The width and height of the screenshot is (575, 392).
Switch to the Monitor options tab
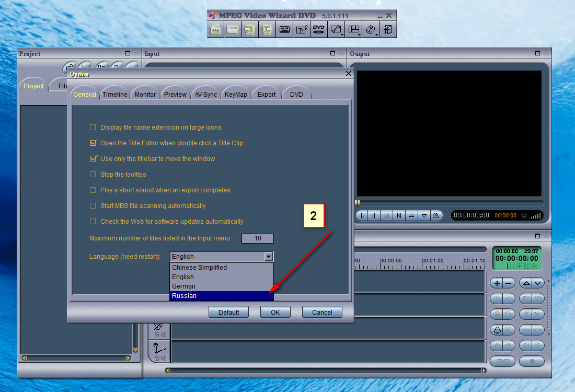[145, 94]
